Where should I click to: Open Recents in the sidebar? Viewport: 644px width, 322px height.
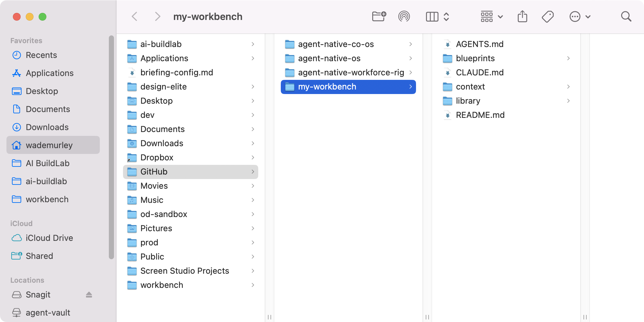click(x=53, y=55)
